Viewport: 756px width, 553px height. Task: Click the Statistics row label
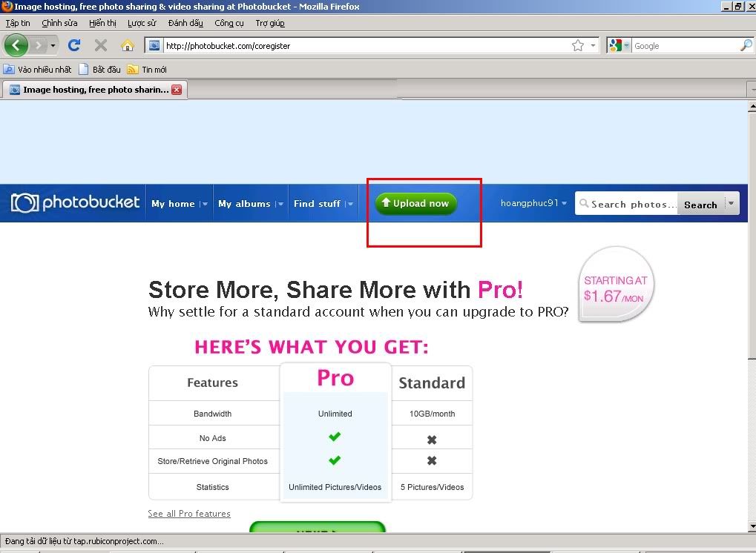click(213, 487)
